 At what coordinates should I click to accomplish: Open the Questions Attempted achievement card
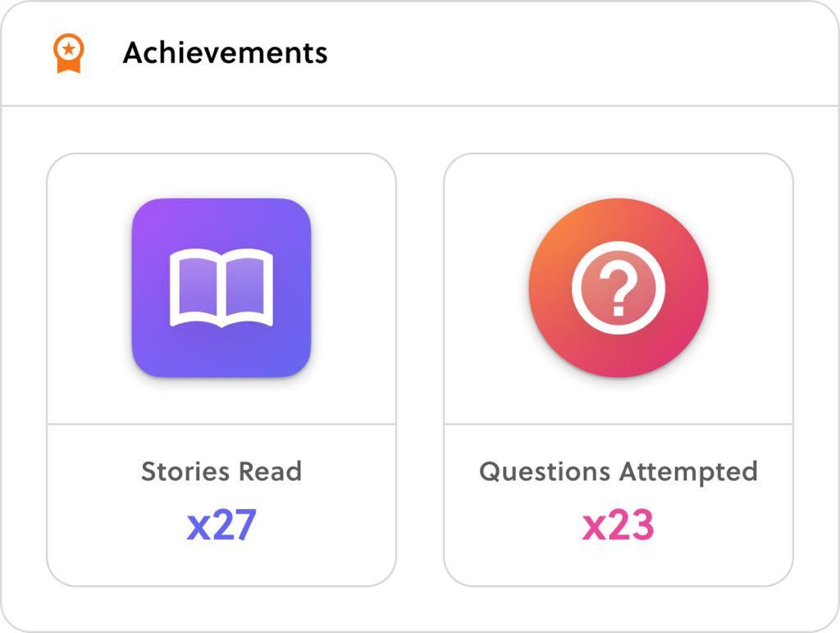point(619,370)
